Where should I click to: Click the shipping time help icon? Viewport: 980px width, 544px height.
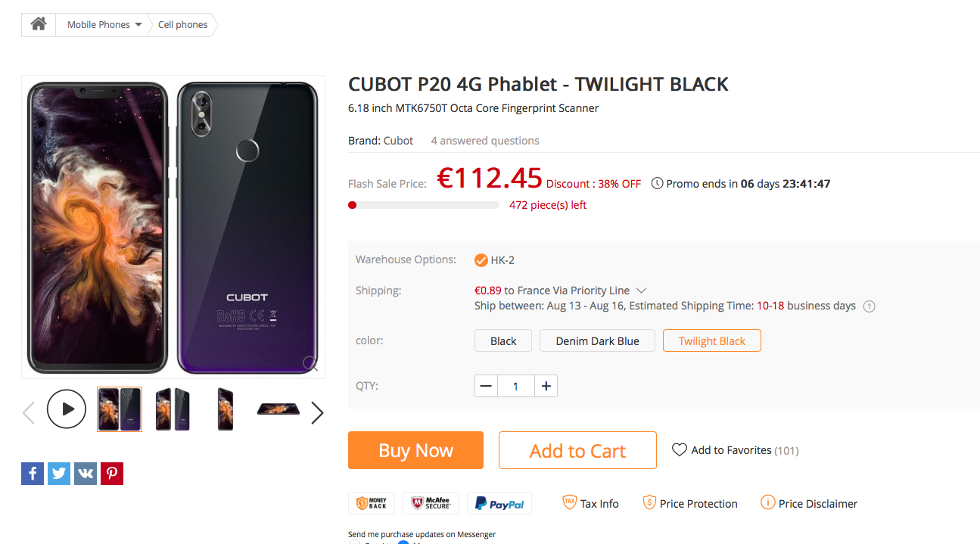[870, 306]
